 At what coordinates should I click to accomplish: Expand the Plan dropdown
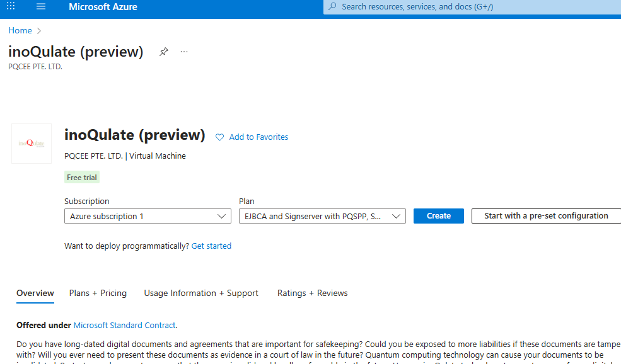tap(322, 216)
